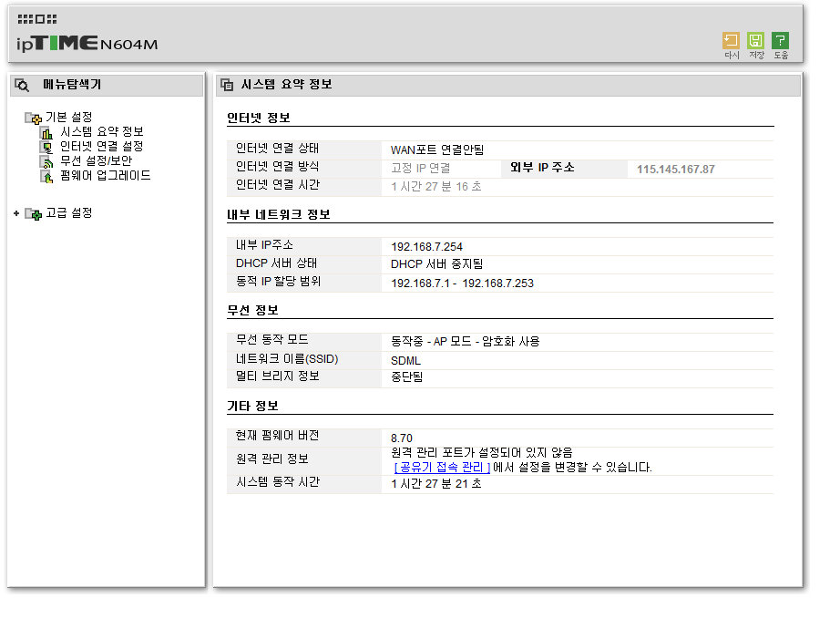Select 고급 설정 in the menu tree
The height and width of the screenshot is (629, 840).
click(68, 213)
